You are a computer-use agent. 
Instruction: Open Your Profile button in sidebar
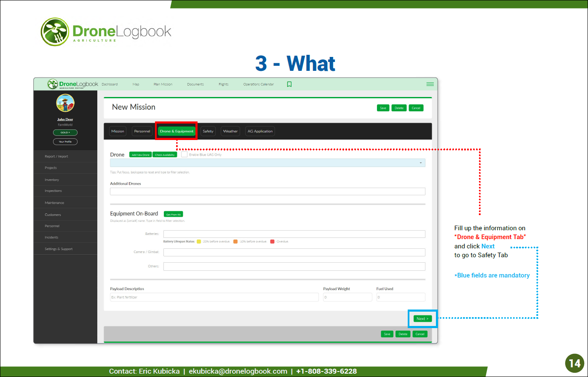[65, 142]
